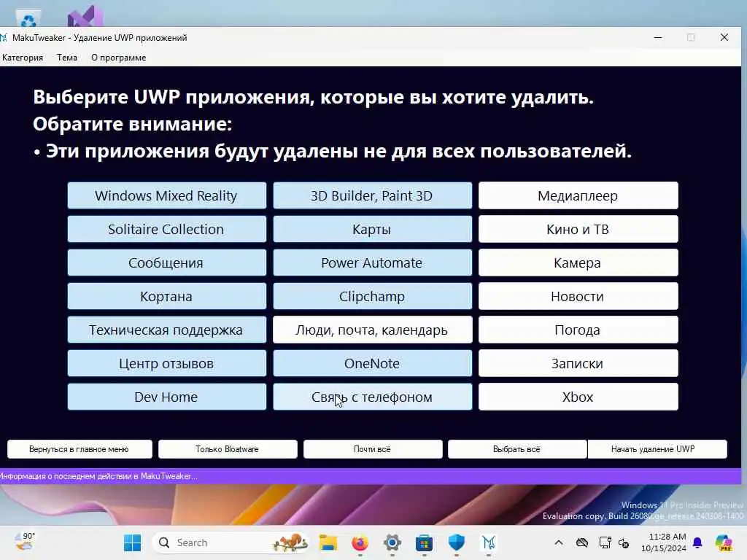Open notifications bell icon

[x=697, y=542]
